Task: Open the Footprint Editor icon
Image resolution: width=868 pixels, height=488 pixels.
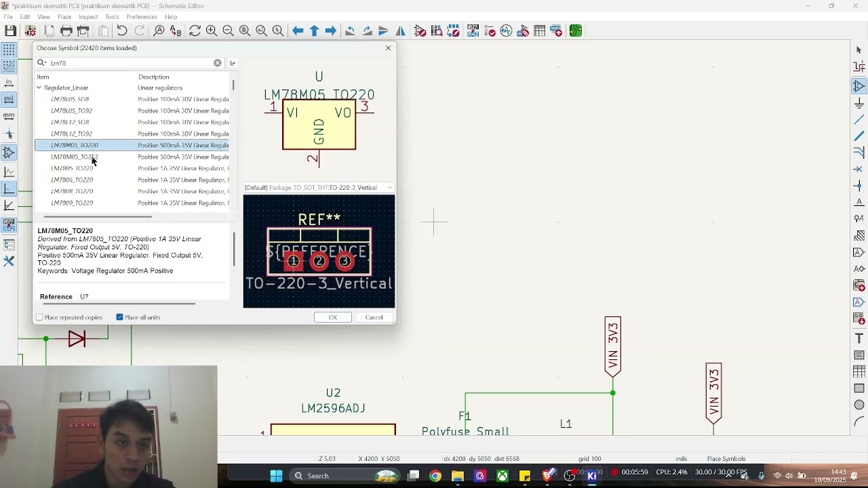Action: (x=454, y=31)
